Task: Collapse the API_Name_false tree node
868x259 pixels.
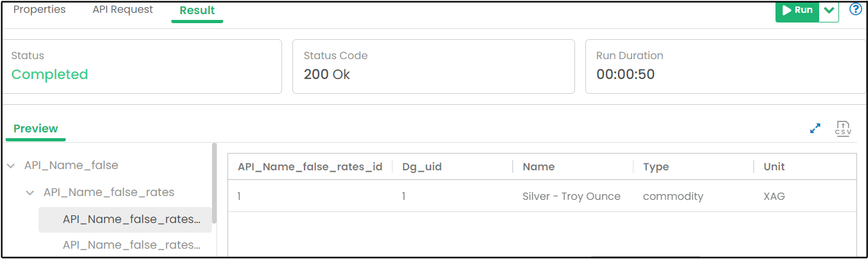Action: [x=11, y=166]
